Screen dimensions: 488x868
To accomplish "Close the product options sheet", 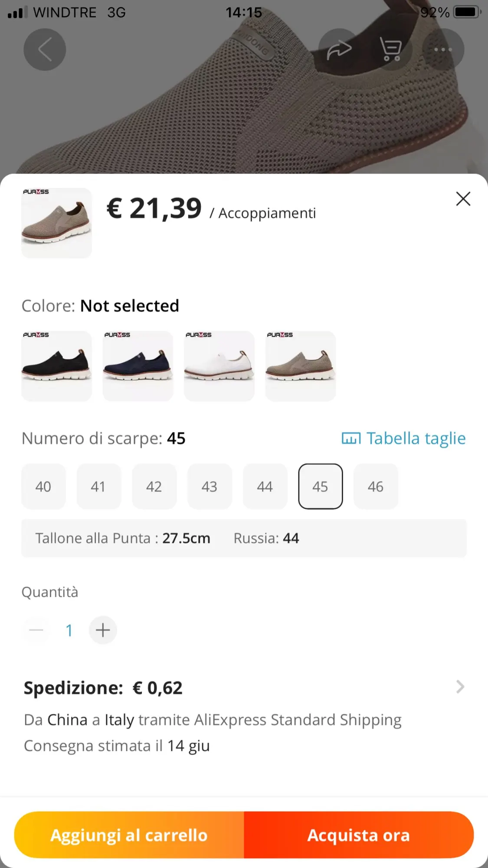I will tap(463, 199).
